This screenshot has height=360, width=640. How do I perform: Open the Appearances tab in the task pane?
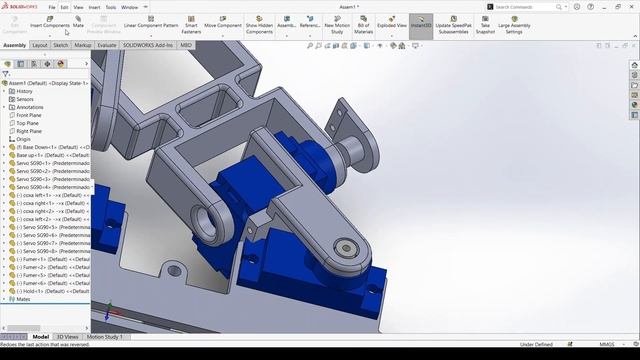(x=634, y=105)
